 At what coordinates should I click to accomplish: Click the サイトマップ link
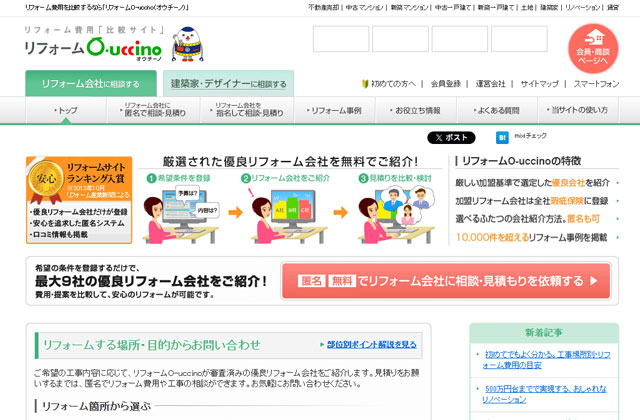(x=540, y=84)
